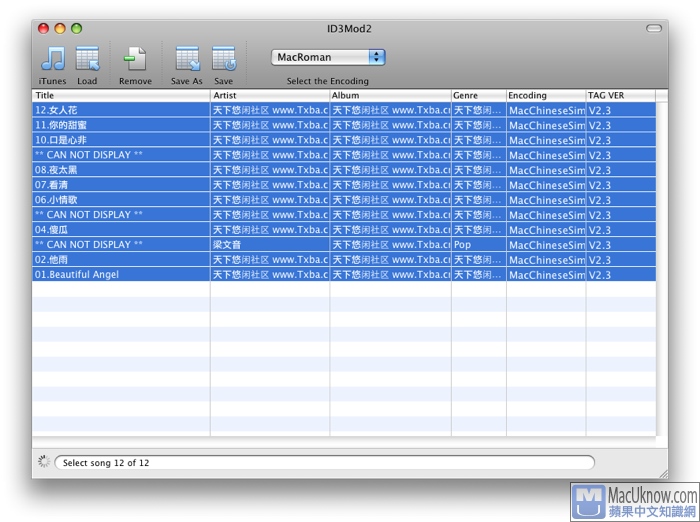
Task: Click the green zoom window button
Action: [77, 29]
